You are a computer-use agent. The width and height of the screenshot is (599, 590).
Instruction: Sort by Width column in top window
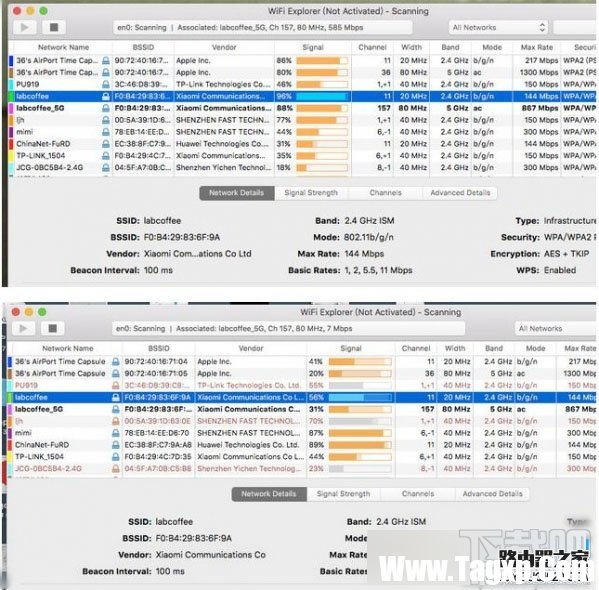click(411, 47)
